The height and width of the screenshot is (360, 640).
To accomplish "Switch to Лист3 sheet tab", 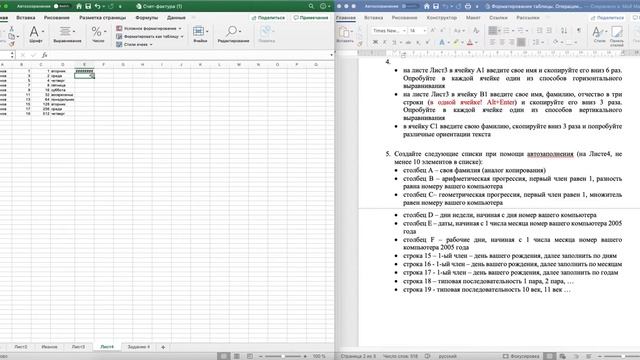I will tap(78, 347).
